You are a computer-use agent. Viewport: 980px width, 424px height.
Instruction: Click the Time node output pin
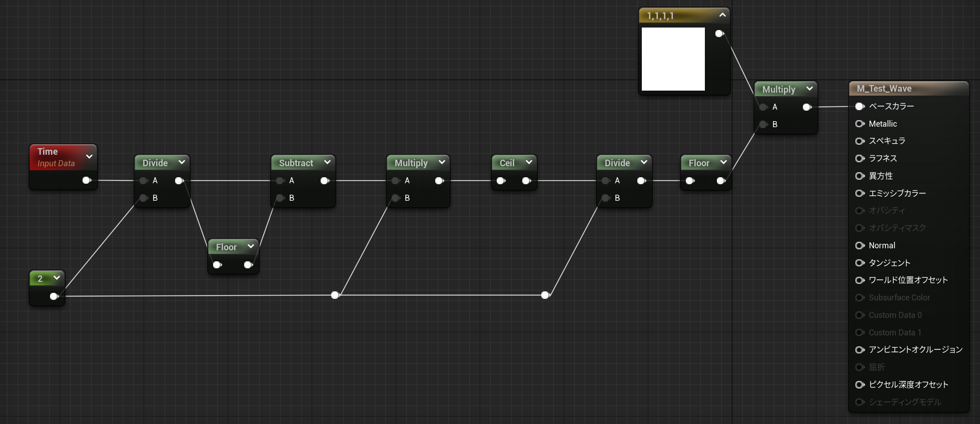pyautogui.click(x=87, y=180)
